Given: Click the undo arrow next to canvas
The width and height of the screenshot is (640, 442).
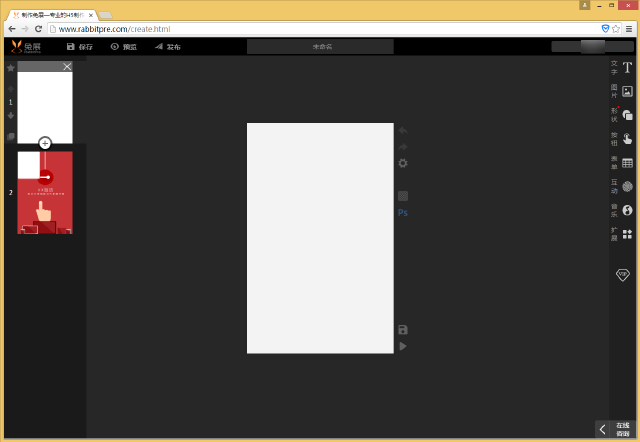Looking at the screenshot, I should (x=403, y=131).
